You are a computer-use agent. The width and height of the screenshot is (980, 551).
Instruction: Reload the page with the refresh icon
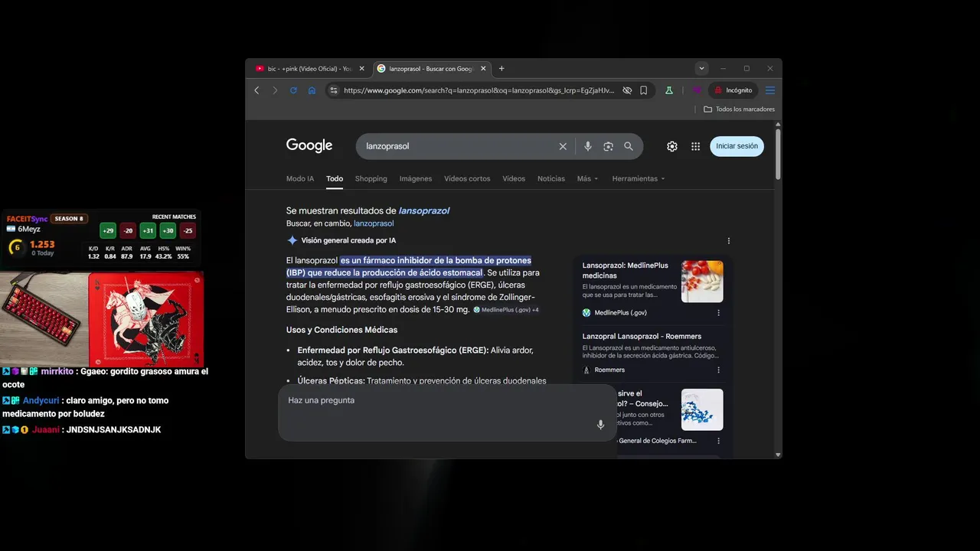pyautogui.click(x=293, y=90)
